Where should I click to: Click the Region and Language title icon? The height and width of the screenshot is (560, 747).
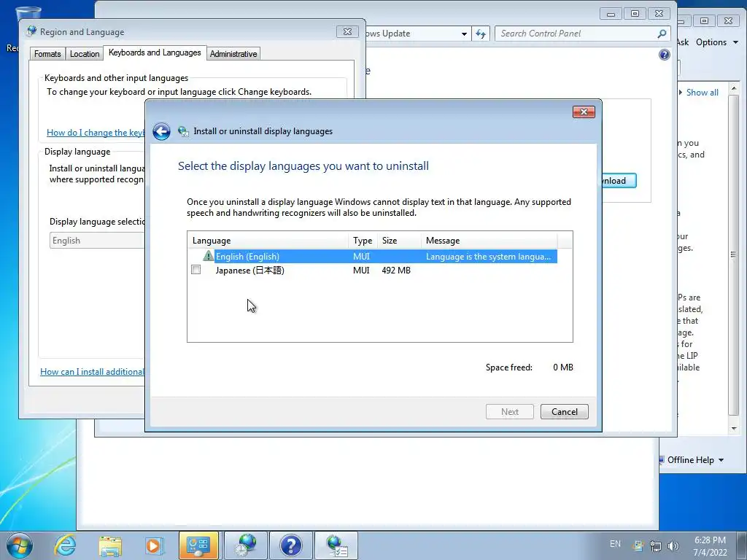click(x=31, y=31)
